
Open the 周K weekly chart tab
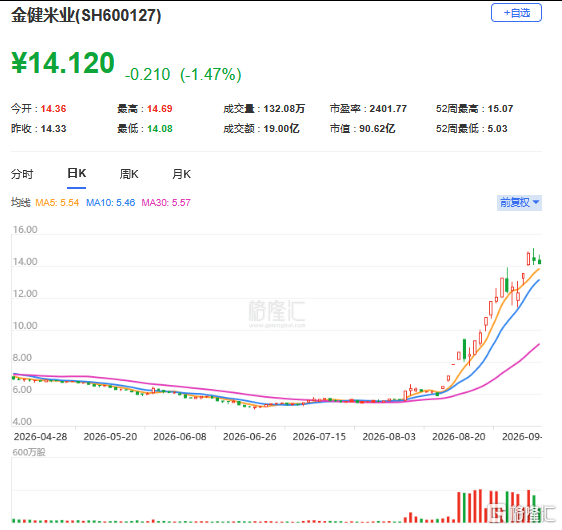tap(129, 174)
